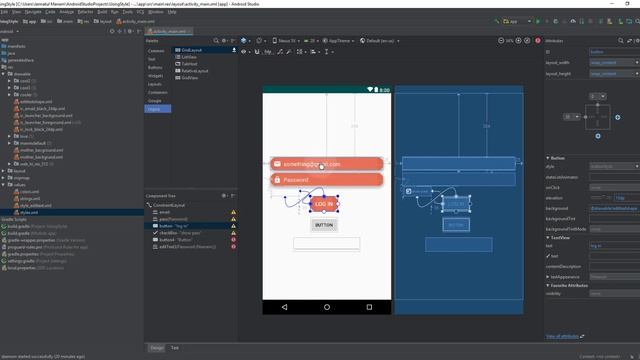
Task: Open the Default locale dropdown
Action: tap(380, 41)
